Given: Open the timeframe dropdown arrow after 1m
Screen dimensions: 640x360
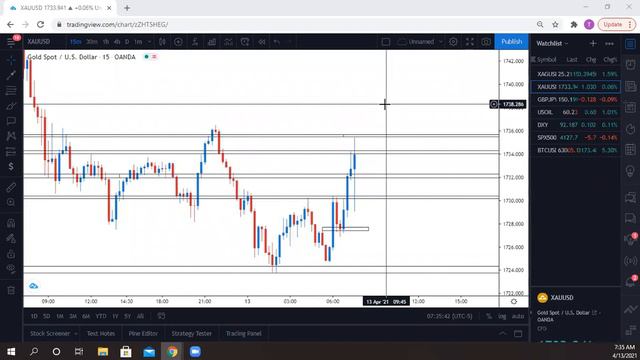Looking at the screenshot, I should click(149, 42).
